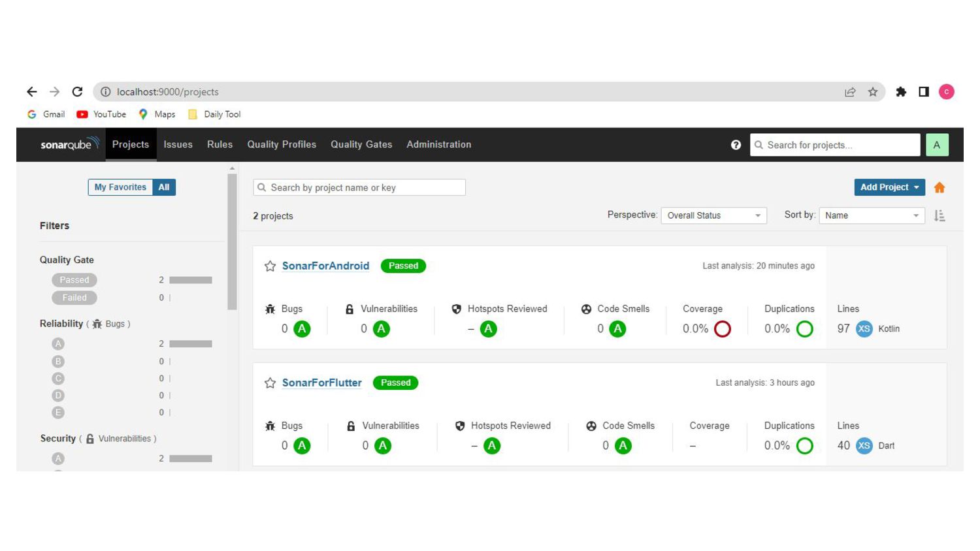Select the All projects toggle
Image resolution: width=980 pixels, height=551 pixels.
point(164,187)
